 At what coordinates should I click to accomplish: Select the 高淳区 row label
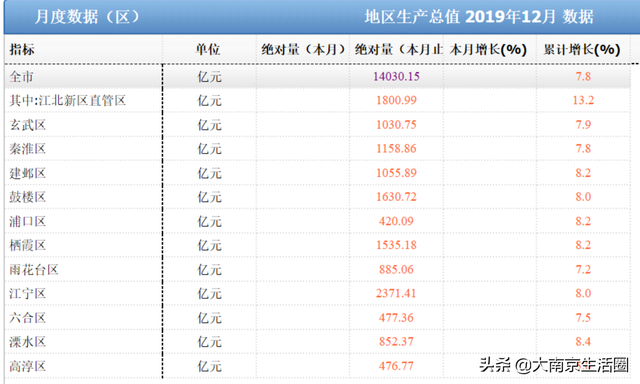28,366
